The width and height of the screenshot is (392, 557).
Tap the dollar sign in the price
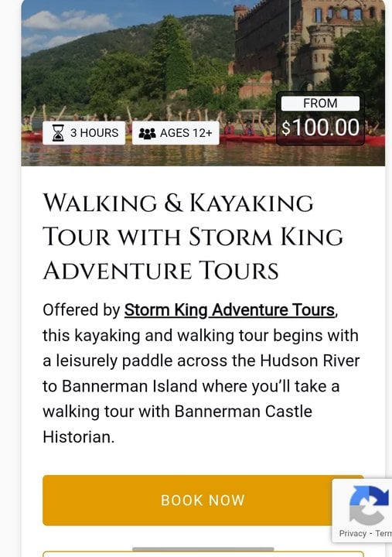click(286, 128)
